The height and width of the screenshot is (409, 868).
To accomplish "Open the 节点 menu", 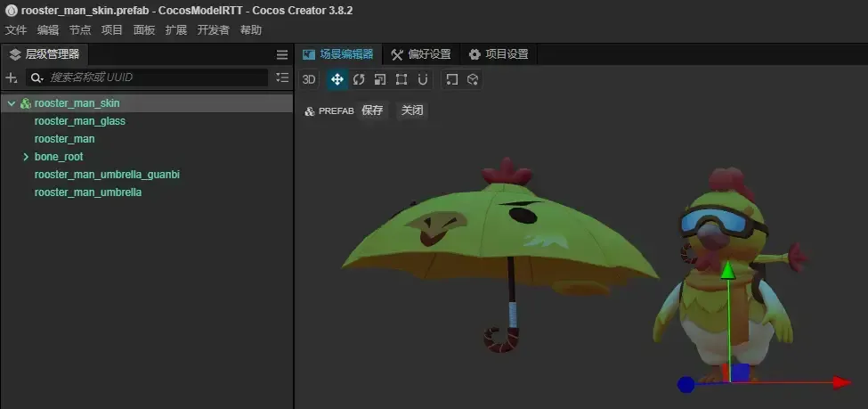I will tap(80, 30).
